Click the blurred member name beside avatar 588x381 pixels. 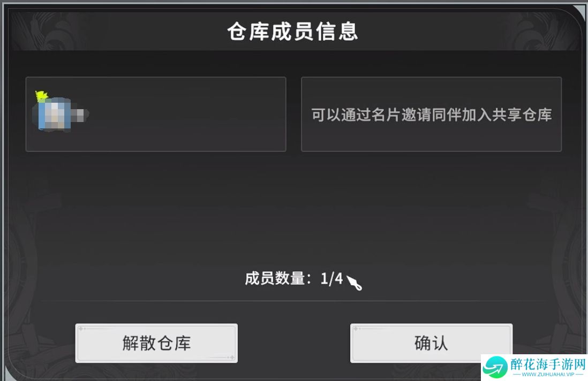pyautogui.click(x=80, y=115)
